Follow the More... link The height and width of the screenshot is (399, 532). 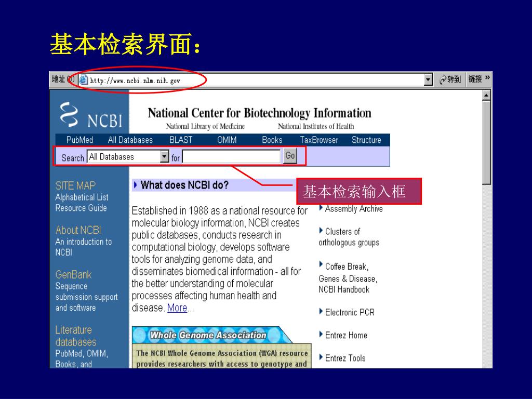tap(178, 308)
